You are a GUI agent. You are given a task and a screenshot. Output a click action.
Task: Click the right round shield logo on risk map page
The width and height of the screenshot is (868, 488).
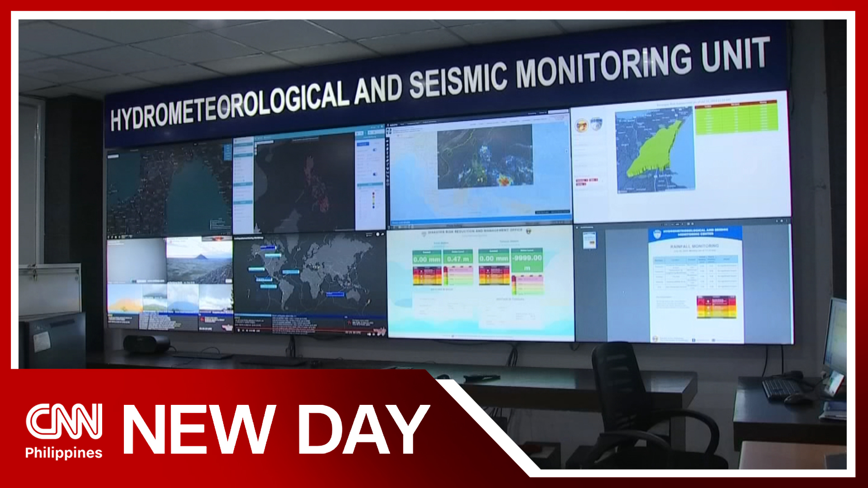pos(597,124)
